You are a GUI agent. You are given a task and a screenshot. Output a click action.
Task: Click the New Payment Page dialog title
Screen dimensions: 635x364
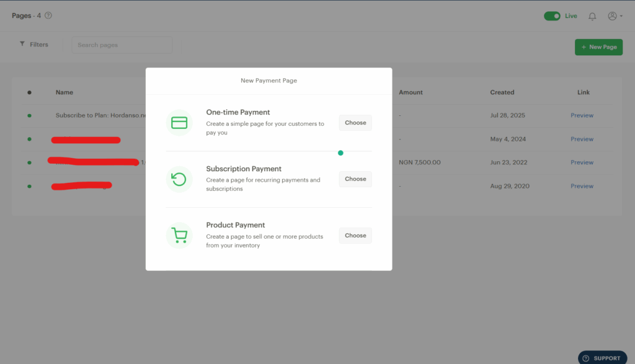(269, 81)
